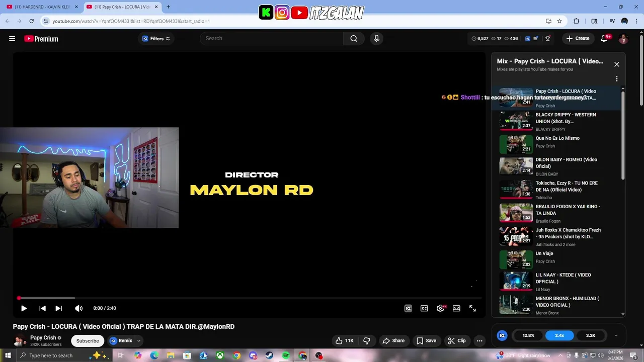Viewport: 644px width, 362px height.
Task: Dislike this video
Action: (367, 341)
